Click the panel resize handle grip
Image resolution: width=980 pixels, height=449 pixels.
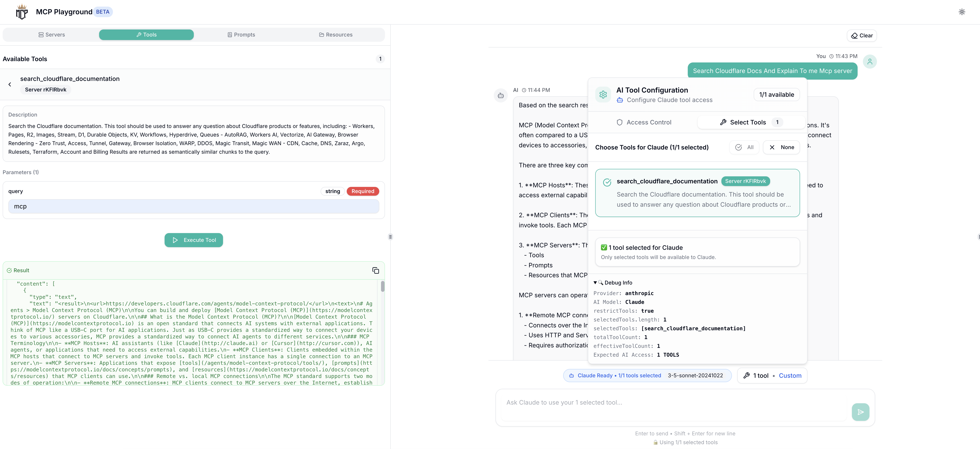(x=390, y=237)
